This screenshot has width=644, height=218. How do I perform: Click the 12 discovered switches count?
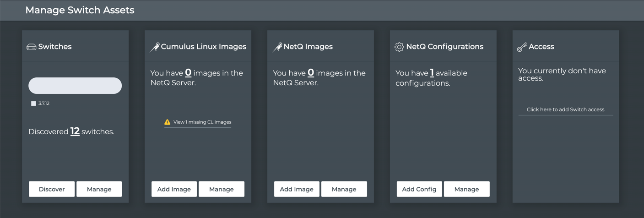pos(75,131)
